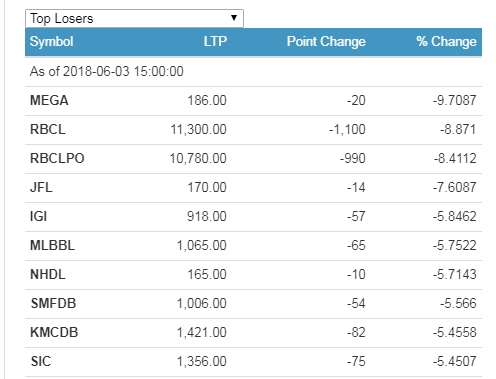This screenshot has width=496, height=379.
Task: Select the NHDL symbol
Action: pyautogui.click(x=48, y=274)
